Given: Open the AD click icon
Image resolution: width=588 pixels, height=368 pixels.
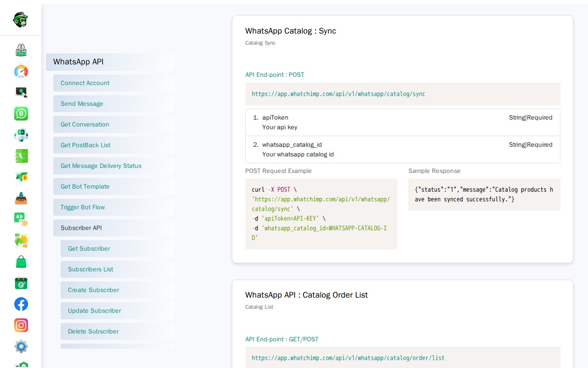Looking at the screenshot, I should [x=21, y=219].
